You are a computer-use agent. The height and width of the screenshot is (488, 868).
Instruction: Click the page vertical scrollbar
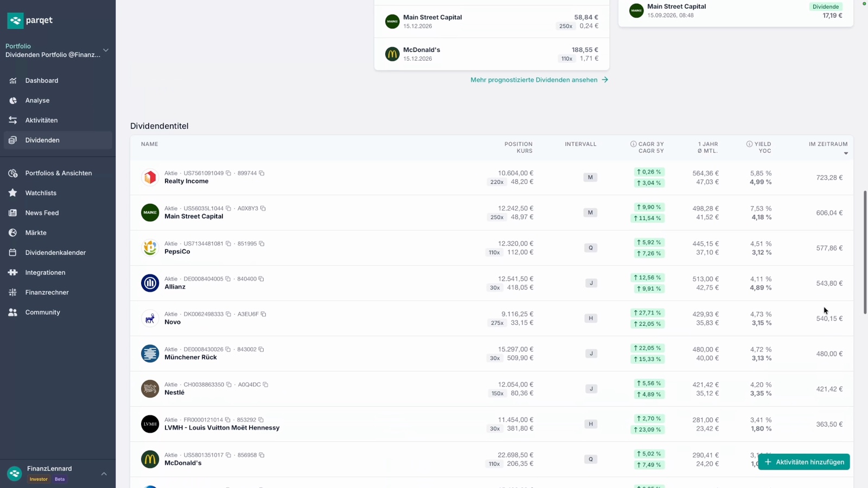click(865, 252)
